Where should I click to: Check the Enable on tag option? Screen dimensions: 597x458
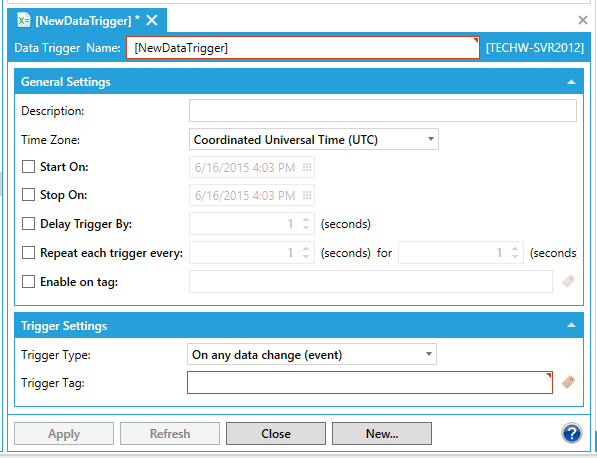(x=28, y=282)
